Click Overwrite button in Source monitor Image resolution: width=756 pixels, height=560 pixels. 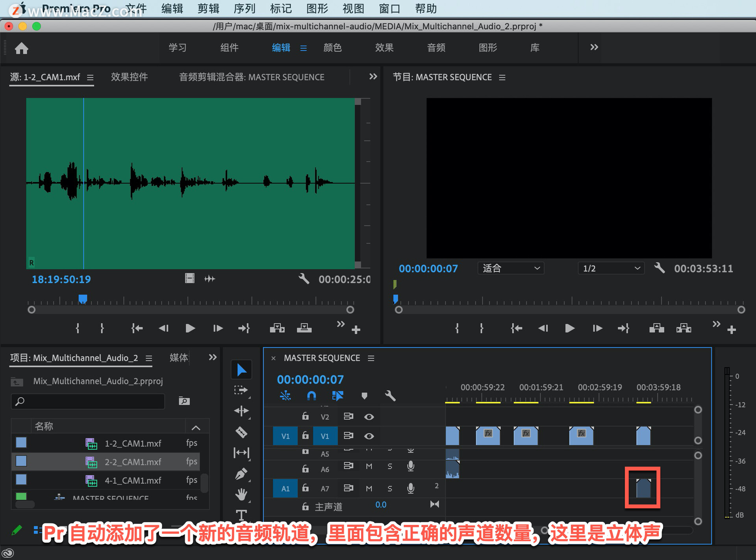[x=304, y=328]
